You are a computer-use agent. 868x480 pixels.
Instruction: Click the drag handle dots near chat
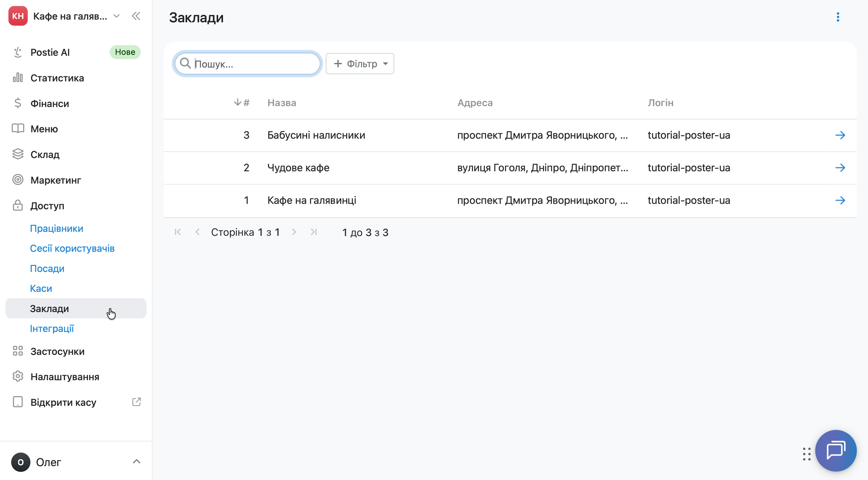(x=807, y=454)
